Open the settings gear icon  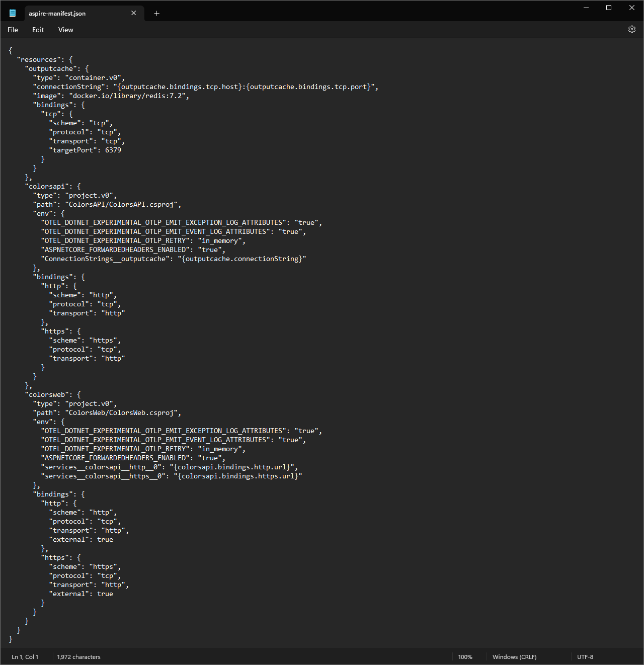(632, 29)
